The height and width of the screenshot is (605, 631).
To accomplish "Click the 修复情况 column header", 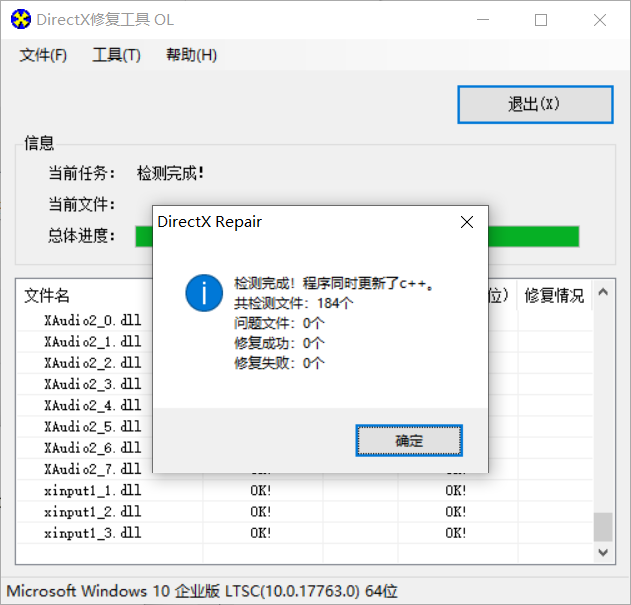I will (x=554, y=295).
